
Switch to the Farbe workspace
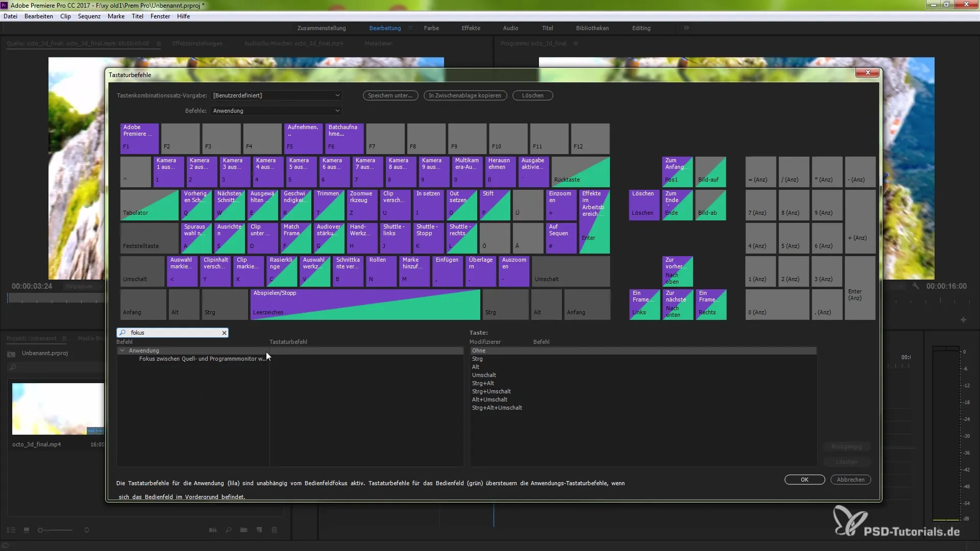pos(431,28)
